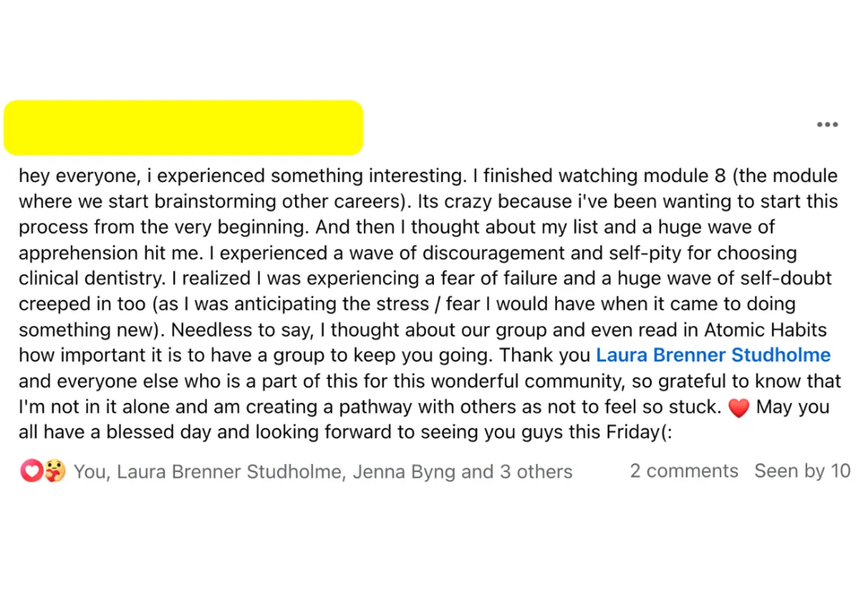This screenshot has width=868, height=600.
Task: Click the care hug reaction emoji icon
Action: (54, 471)
